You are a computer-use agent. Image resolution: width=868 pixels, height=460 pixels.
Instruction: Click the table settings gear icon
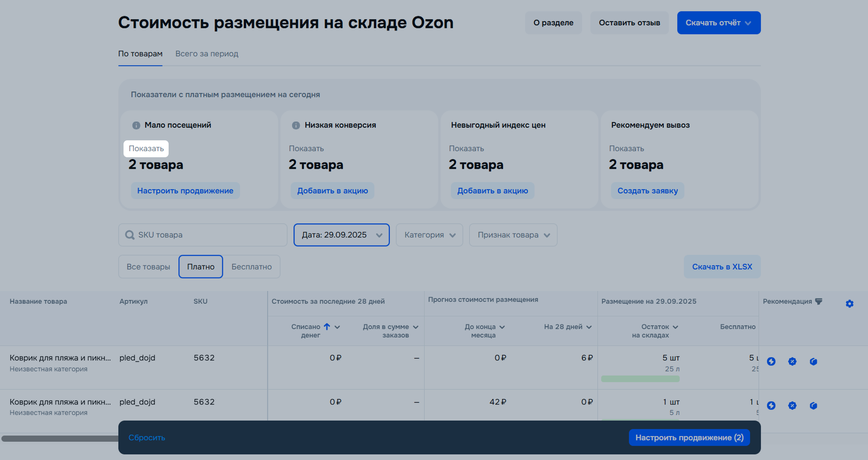click(x=849, y=304)
